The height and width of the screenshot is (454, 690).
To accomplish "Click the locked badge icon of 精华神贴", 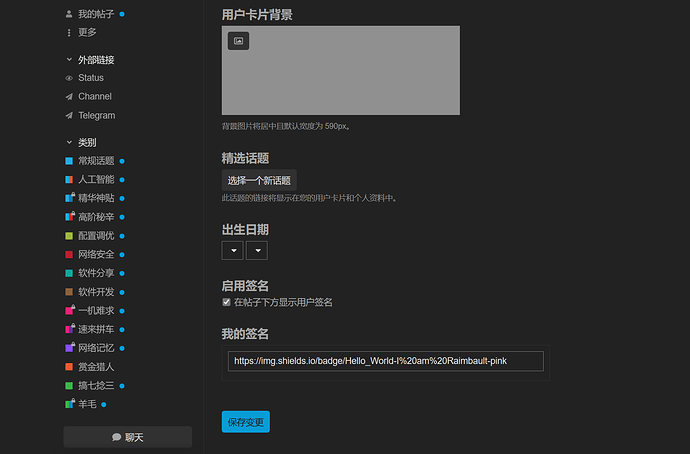I will pyautogui.click(x=70, y=198).
